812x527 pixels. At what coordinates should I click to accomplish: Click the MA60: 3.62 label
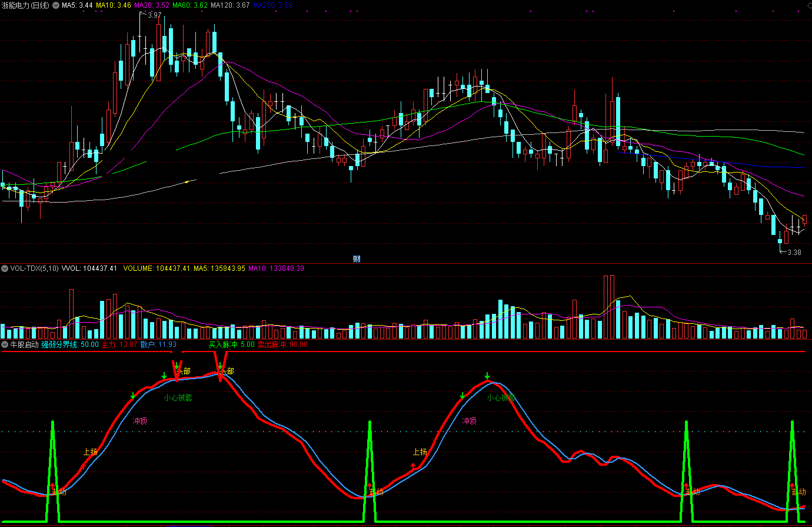(190, 5)
